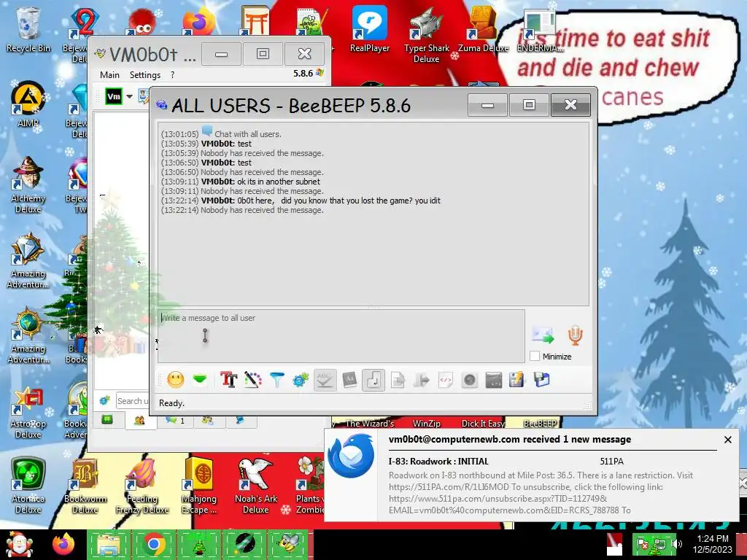Click the AIMP desktop shortcut

coord(28,104)
